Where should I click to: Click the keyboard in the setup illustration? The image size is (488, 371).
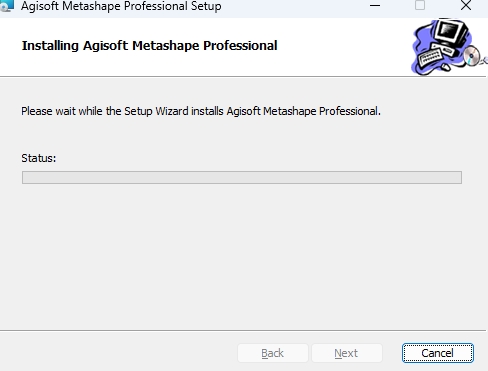430,58
